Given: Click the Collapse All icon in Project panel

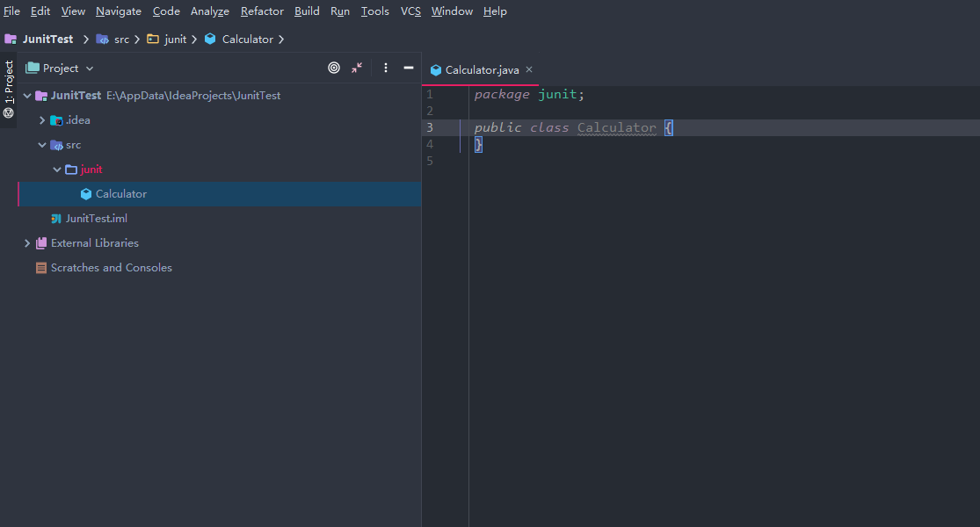Looking at the screenshot, I should pos(357,68).
